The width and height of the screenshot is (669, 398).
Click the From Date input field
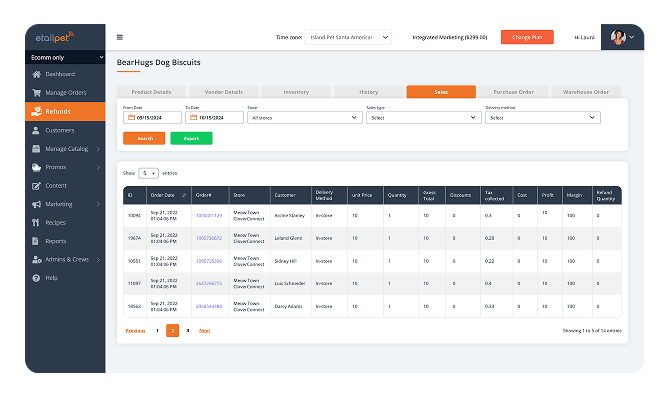pos(152,118)
